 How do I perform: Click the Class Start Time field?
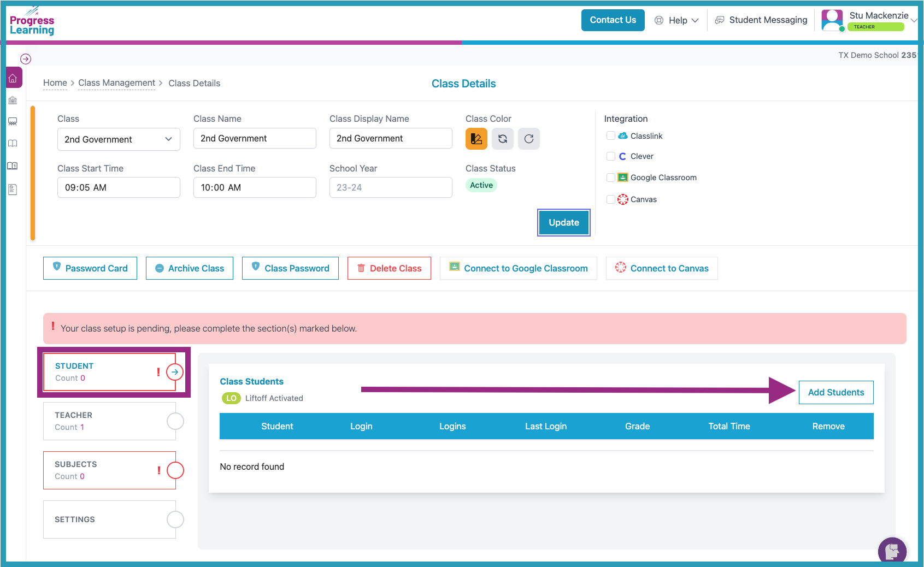coord(119,187)
